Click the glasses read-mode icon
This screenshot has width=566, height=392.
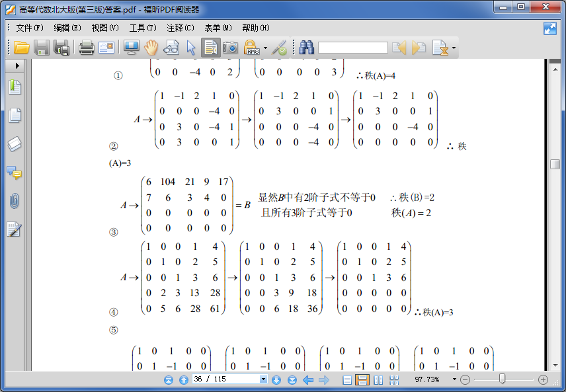tap(171, 48)
